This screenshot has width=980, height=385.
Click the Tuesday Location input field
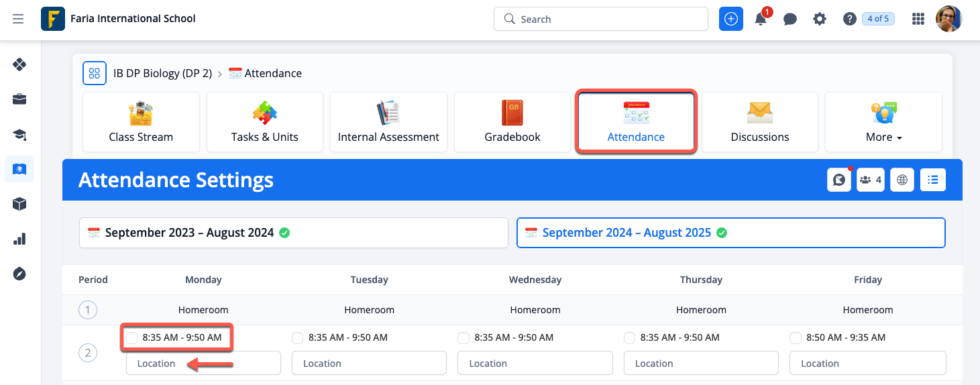click(x=369, y=364)
